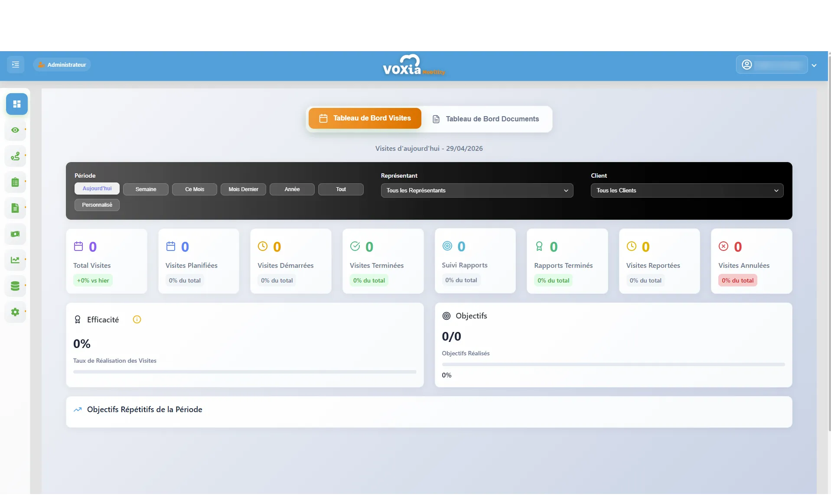Open the Tous les Représentants dropdown
This screenshot has width=831, height=504.
(x=477, y=191)
